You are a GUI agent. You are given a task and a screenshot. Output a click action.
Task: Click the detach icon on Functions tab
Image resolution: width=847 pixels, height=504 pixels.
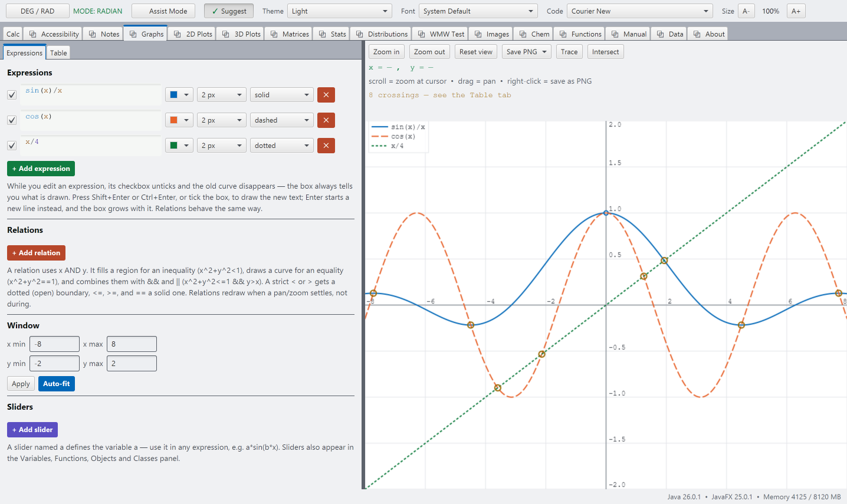click(563, 34)
